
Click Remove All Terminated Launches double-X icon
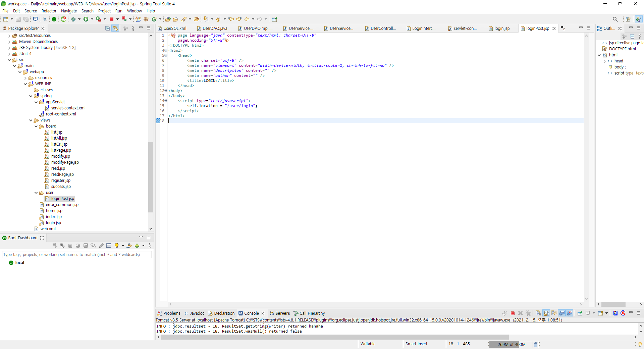pos(528,313)
